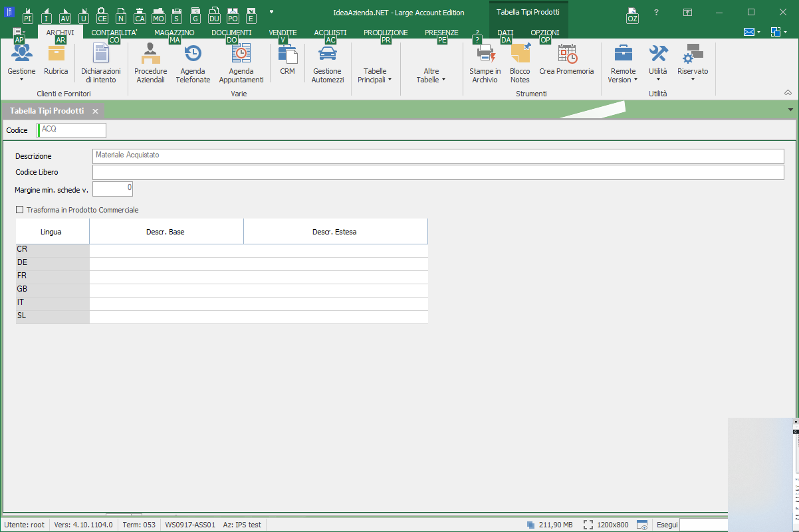Image resolution: width=799 pixels, height=532 pixels.
Task: Select the FR language row
Action: pyautogui.click(x=222, y=277)
